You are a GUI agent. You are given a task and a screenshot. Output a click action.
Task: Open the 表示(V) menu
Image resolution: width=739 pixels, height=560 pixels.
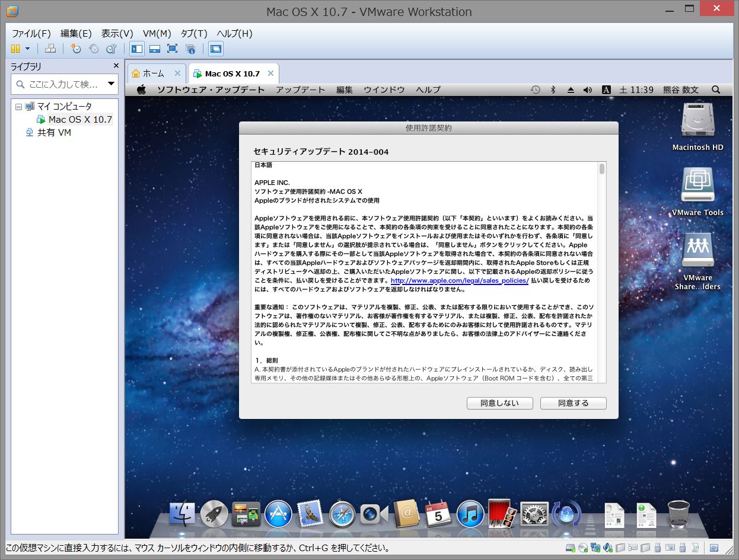(117, 33)
